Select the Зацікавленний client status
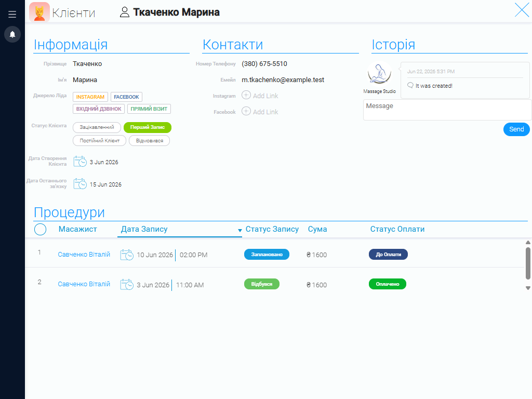 click(x=97, y=127)
